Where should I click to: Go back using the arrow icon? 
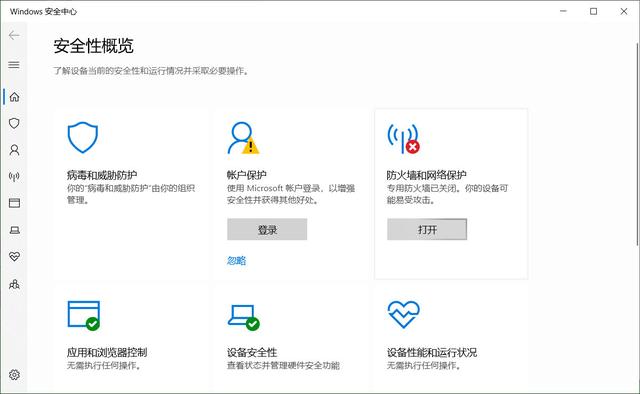[14, 36]
